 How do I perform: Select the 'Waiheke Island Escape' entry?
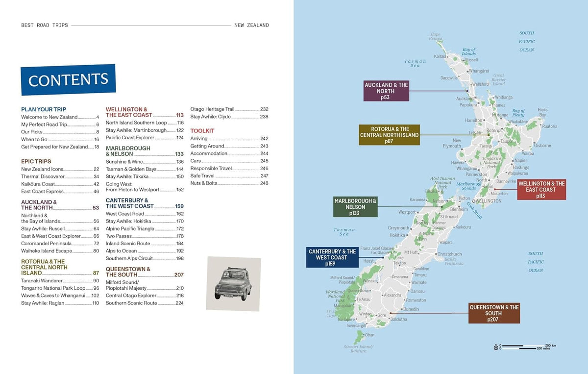(x=60, y=250)
